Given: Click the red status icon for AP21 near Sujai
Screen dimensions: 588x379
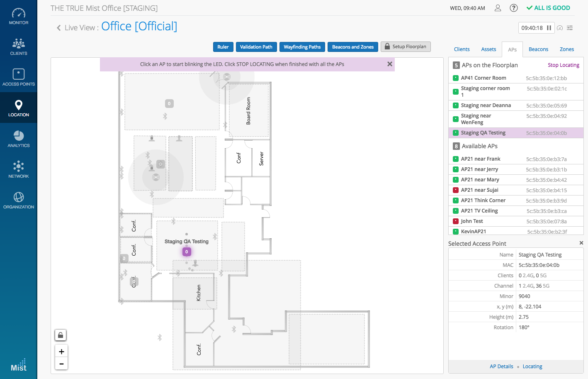Looking at the screenshot, I should tap(456, 190).
